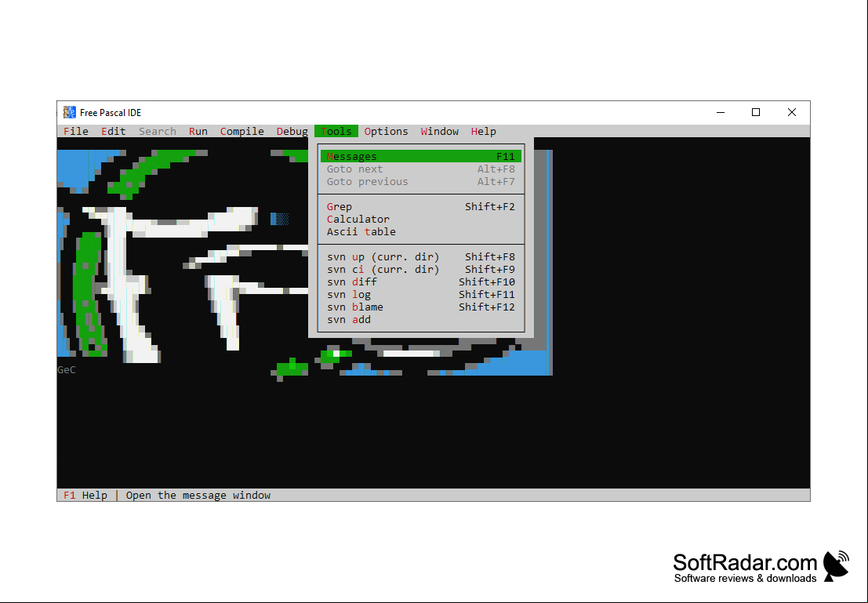Run the svn add command
Screen dimensions: 868x603
(421, 320)
